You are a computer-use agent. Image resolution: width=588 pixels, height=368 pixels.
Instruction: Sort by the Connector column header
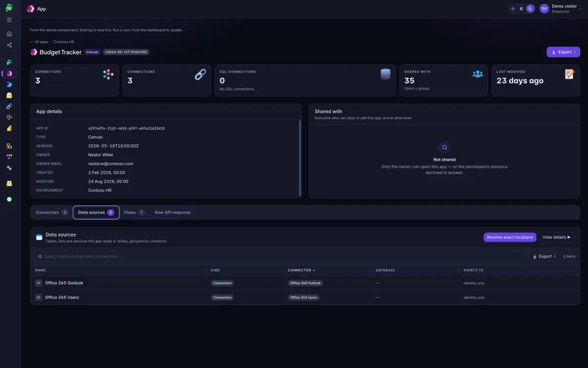(302, 270)
